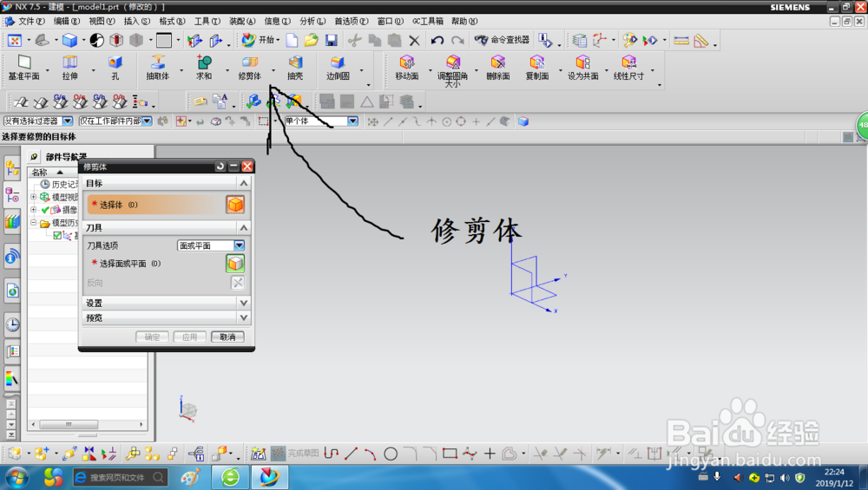Click the Copy Face (复制面) tool
The width and height of the screenshot is (868, 490).
coord(537,68)
